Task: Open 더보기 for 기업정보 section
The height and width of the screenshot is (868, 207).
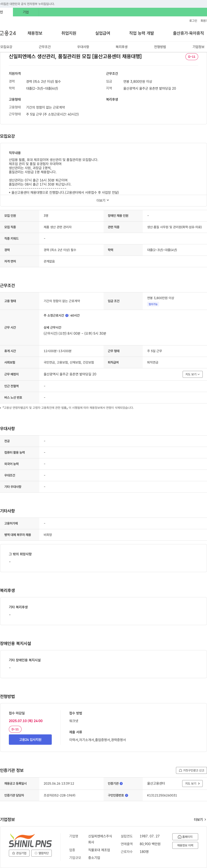Action: [x=200, y=820]
